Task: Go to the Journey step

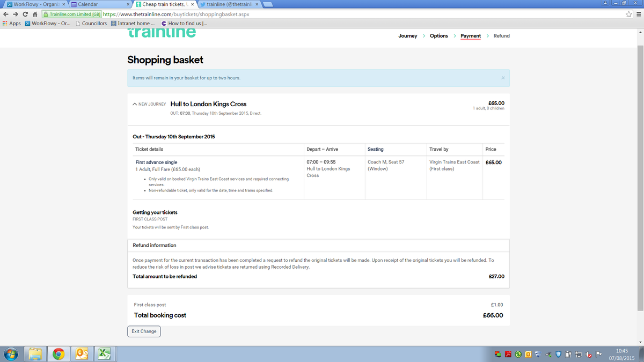Action: click(408, 36)
